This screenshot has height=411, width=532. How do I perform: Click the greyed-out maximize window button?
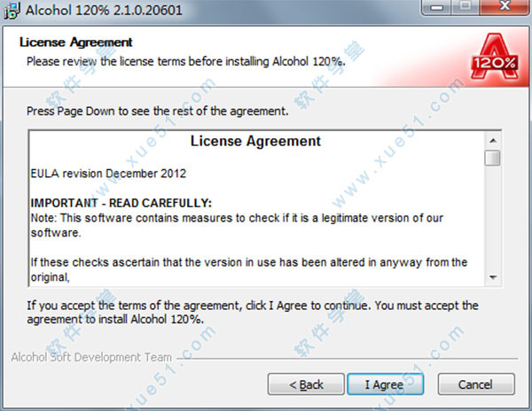click(x=465, y=7)
